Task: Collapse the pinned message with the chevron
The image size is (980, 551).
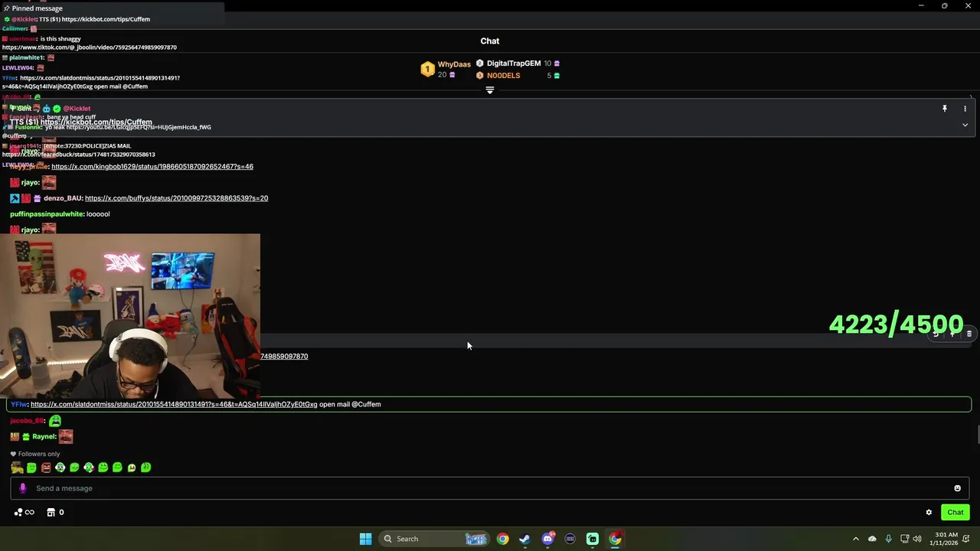Action: (965, 125)
